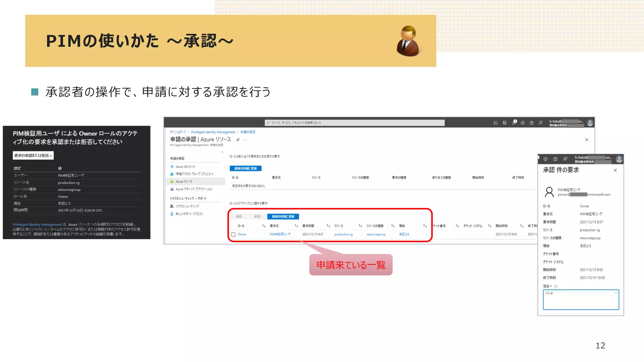Click the info icon next to required 理由 label
This screenshot has width=644, height=362.
point(556,287)
